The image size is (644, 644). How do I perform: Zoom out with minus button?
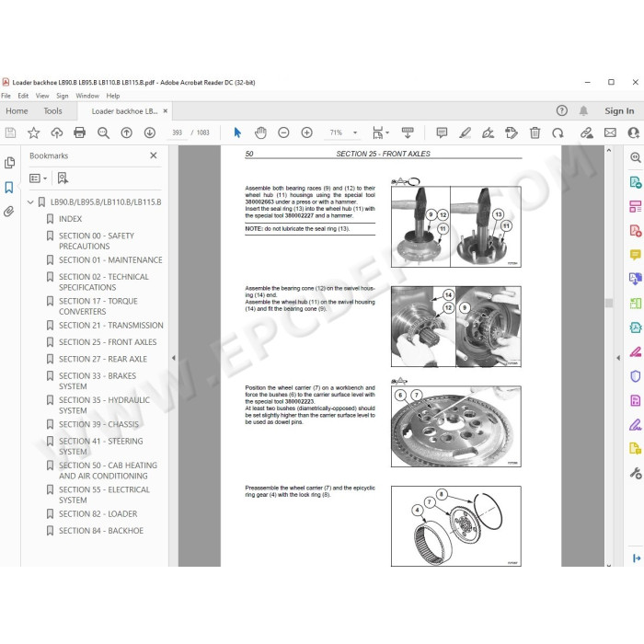click(x=283, y=132)
